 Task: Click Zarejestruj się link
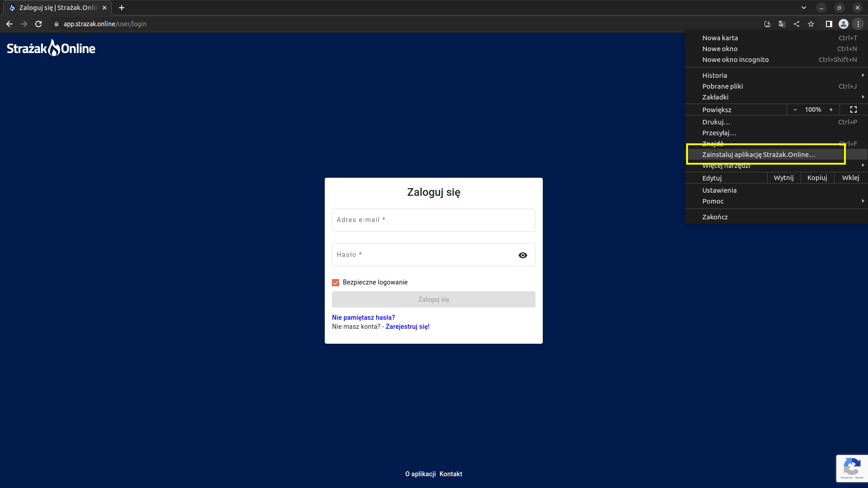pyautogui.click(x=408, y=327)
